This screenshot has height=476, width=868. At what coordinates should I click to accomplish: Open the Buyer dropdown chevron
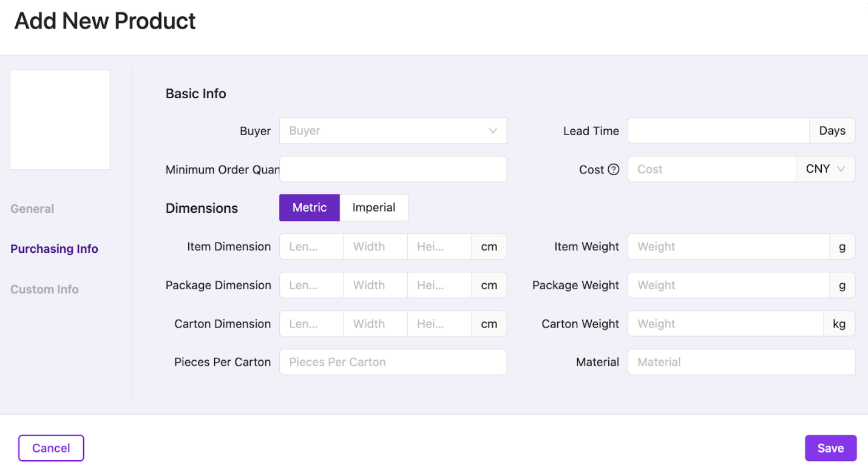coord(493,131)
